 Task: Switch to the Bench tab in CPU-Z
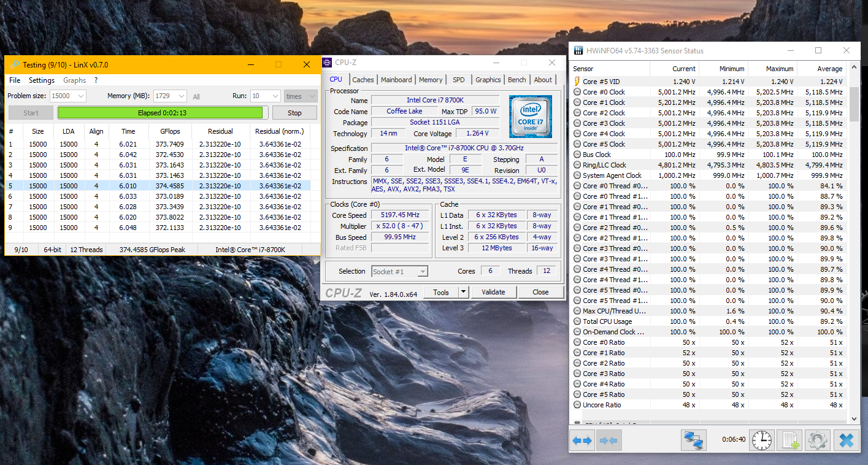(x=517, y=80)
